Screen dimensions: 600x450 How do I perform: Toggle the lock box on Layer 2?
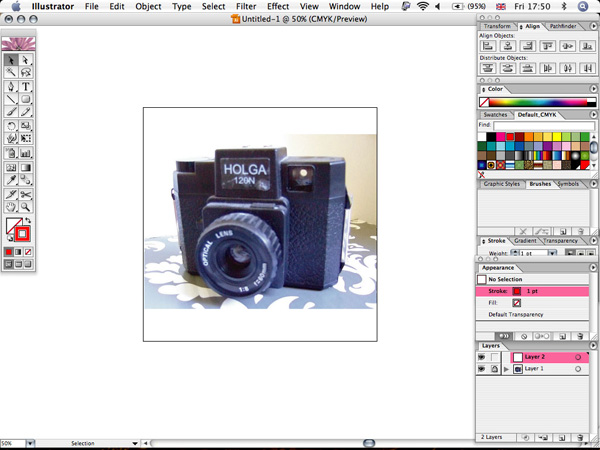495,357
